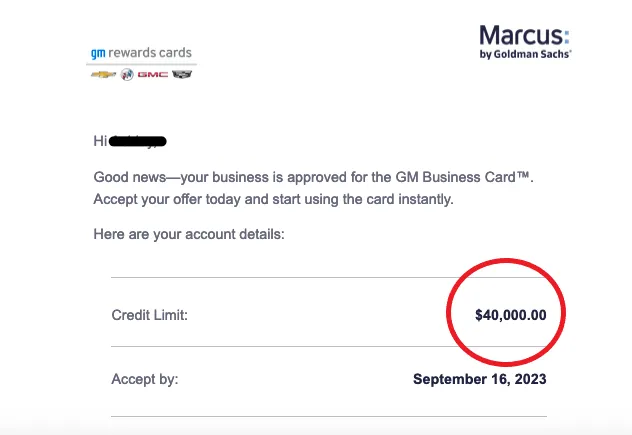Click the 'Good news' opening text
This screenshot has width=632, height=435.
[x=130, y=177]
